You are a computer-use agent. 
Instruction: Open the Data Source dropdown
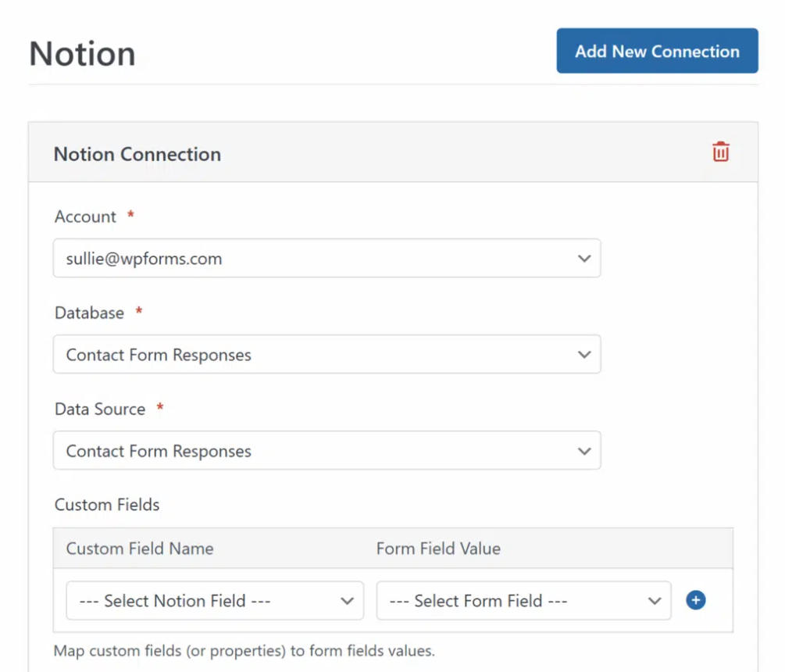(x=327, y=451)
